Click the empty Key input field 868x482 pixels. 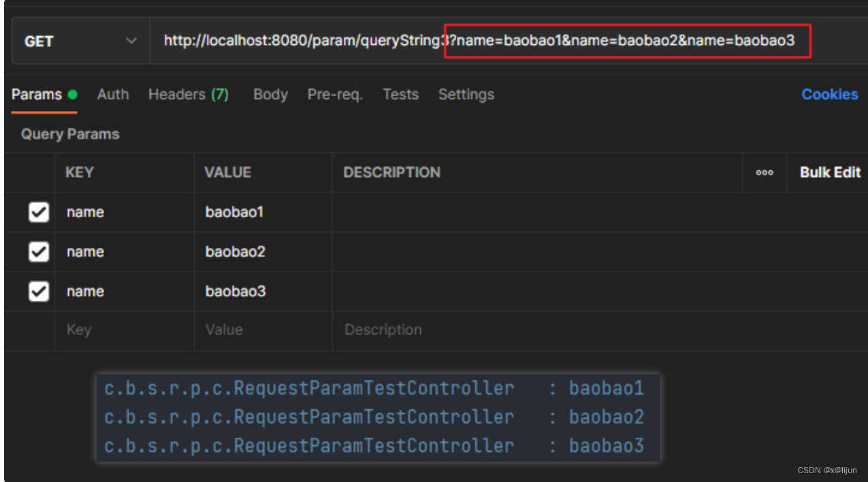123,330
